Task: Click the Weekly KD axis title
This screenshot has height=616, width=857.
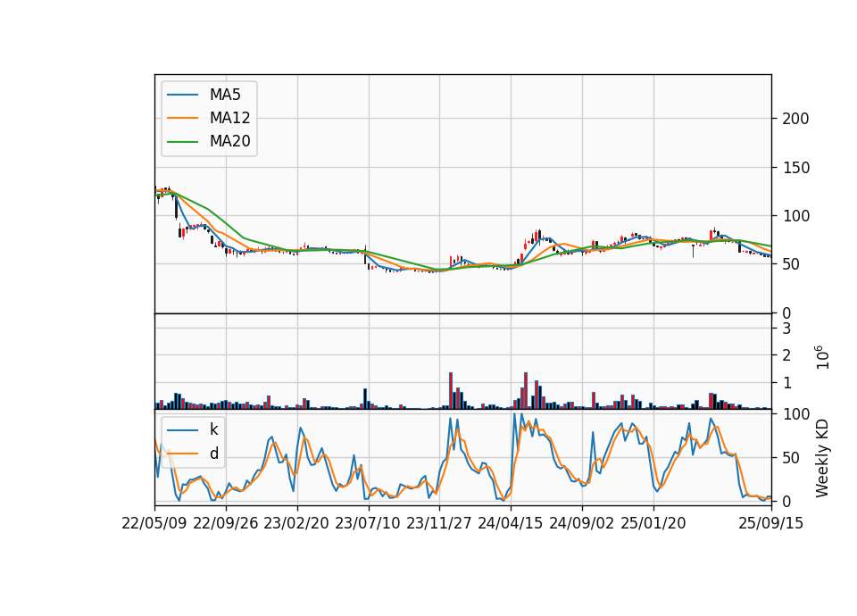Action: point(822,458)
